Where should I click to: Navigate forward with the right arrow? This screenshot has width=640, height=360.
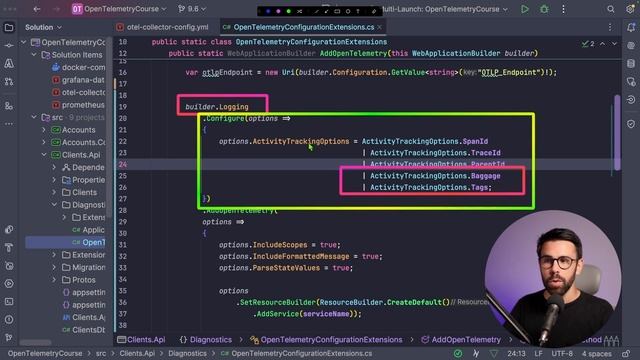[x=56, y=9]
